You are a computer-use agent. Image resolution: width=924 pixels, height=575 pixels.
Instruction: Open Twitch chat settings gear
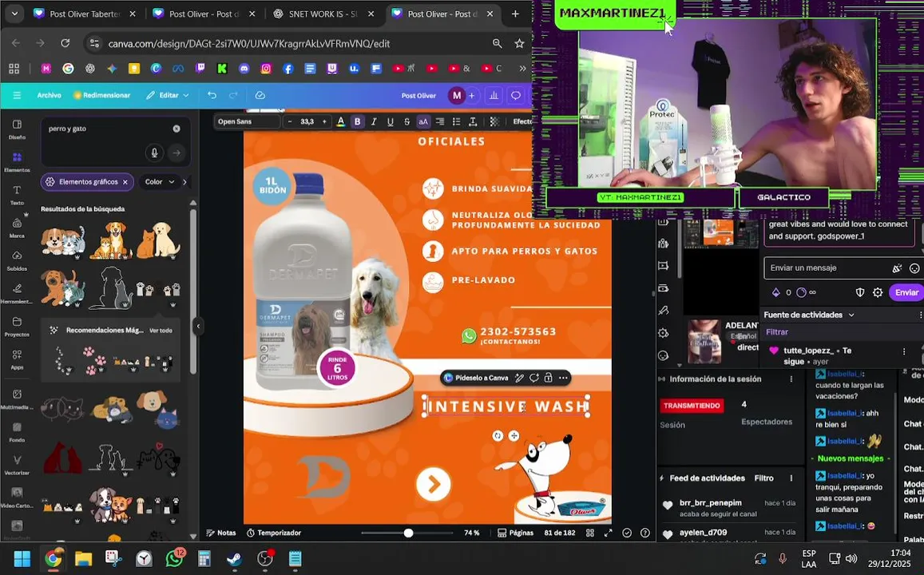878,293
